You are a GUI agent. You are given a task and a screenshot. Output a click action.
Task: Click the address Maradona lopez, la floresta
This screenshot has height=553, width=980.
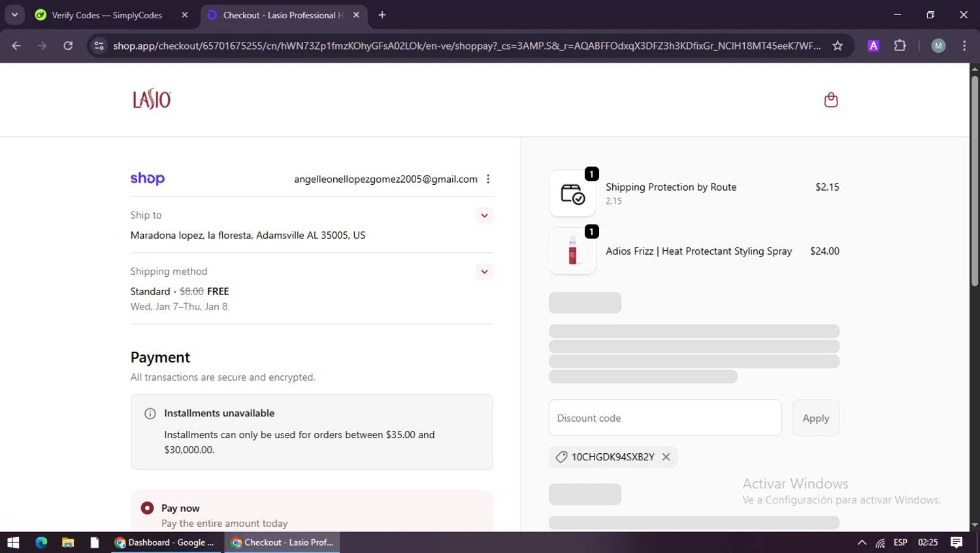coord(248,235)
